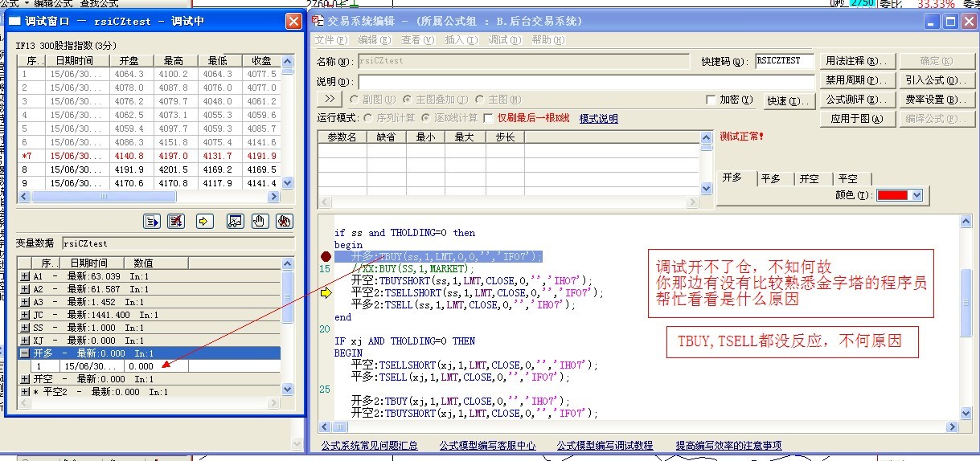Click the crossed-out hand clear breakpoints icon

click(x=283, y=221)
